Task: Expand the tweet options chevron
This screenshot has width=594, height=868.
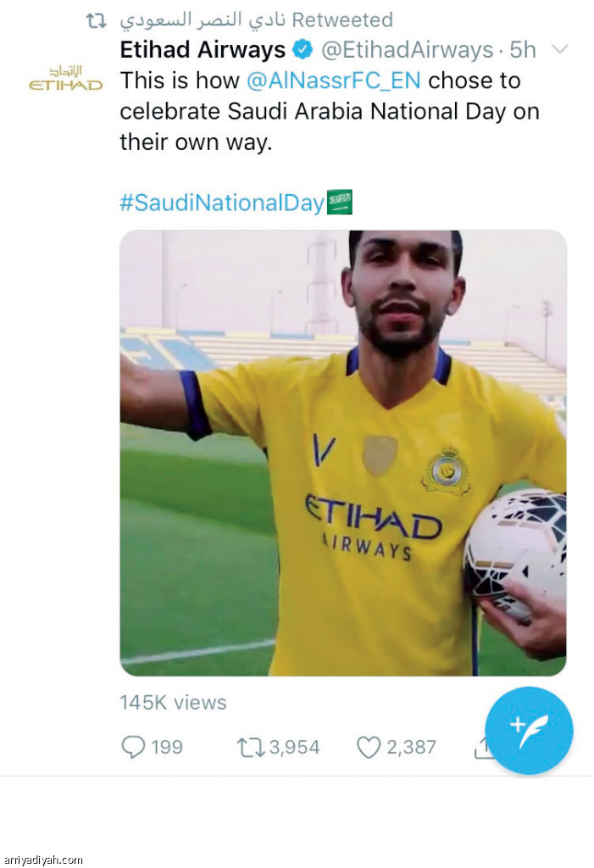Action: pos(558,49)
